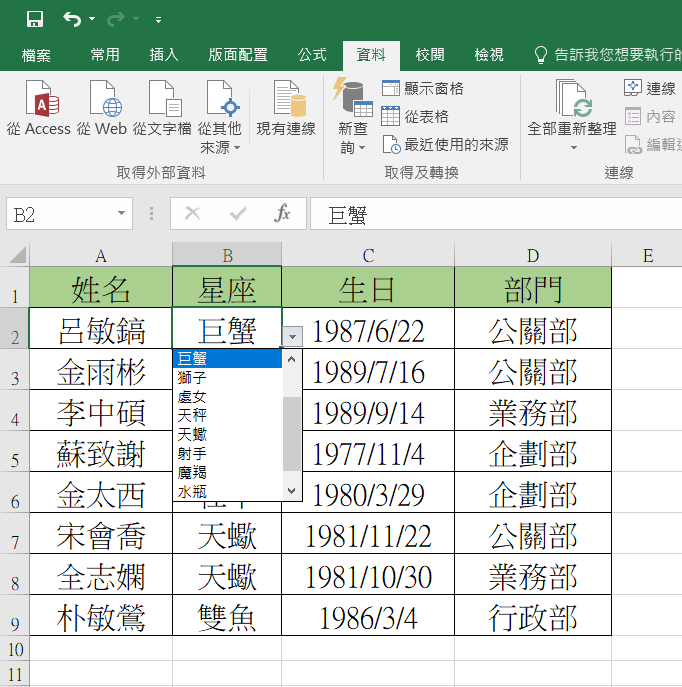Choose 巨蟹 in the dropdown list
Image resolution: width=682 pixels, height=687 pixels.
pos(227,358)
